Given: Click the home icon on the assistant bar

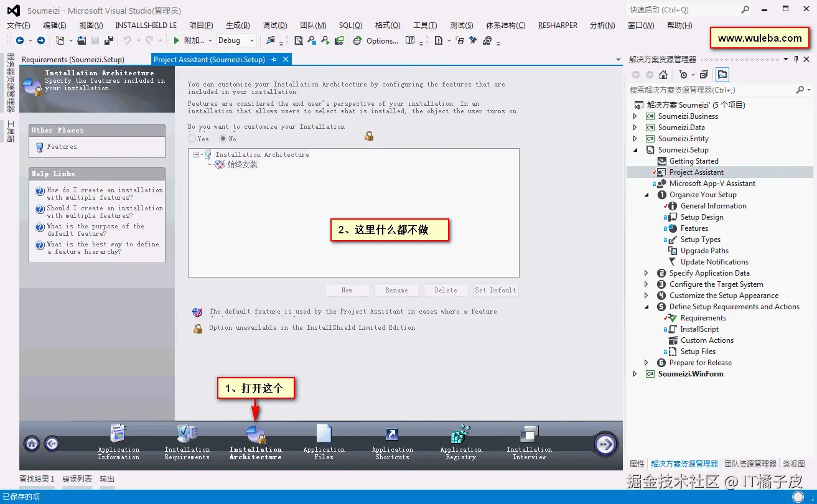Looking at the screenshot, I should coord(31,444).
